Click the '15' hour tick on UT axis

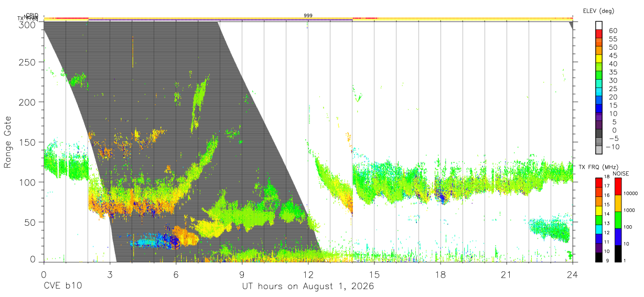pyautogui.click(x=374, y=274)
